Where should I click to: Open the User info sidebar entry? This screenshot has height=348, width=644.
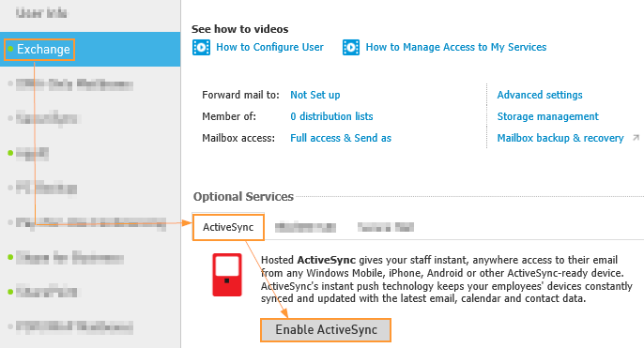coord(41,13)
